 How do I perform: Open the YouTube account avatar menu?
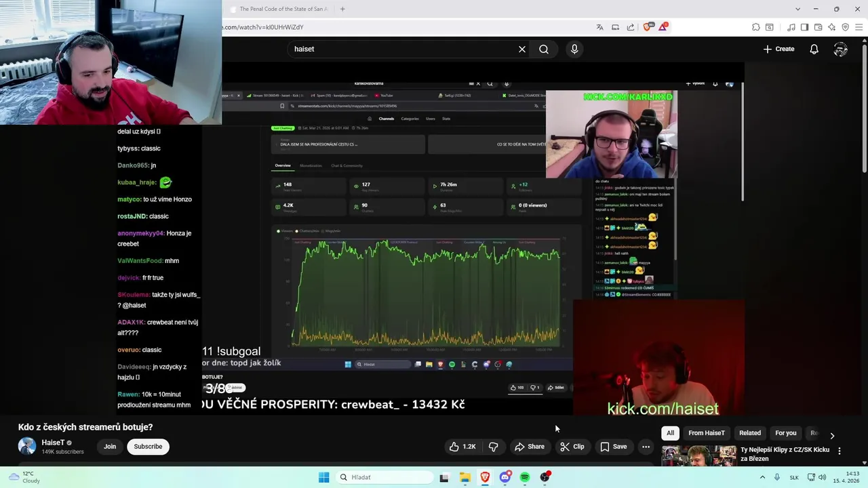pos(841,49)
